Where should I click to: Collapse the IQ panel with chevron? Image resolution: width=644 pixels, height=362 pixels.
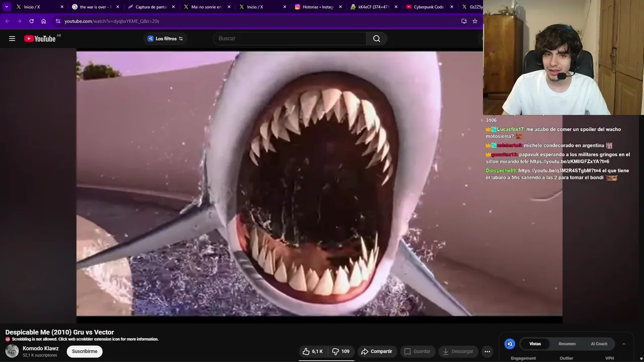pyautogui.click(x=624, y=344)
